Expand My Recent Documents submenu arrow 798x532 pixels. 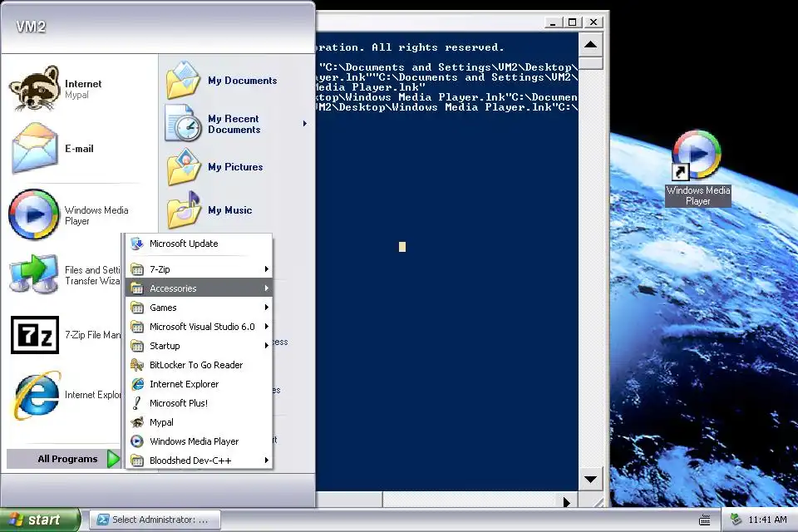304,123
